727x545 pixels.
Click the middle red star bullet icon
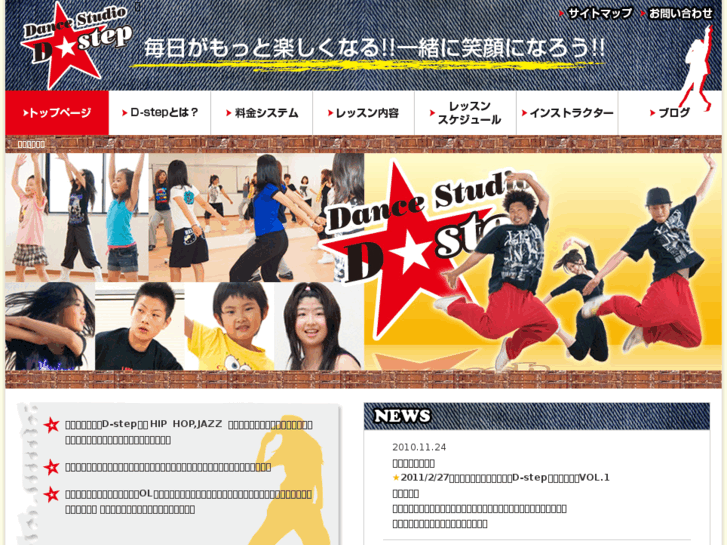(51, 467)
